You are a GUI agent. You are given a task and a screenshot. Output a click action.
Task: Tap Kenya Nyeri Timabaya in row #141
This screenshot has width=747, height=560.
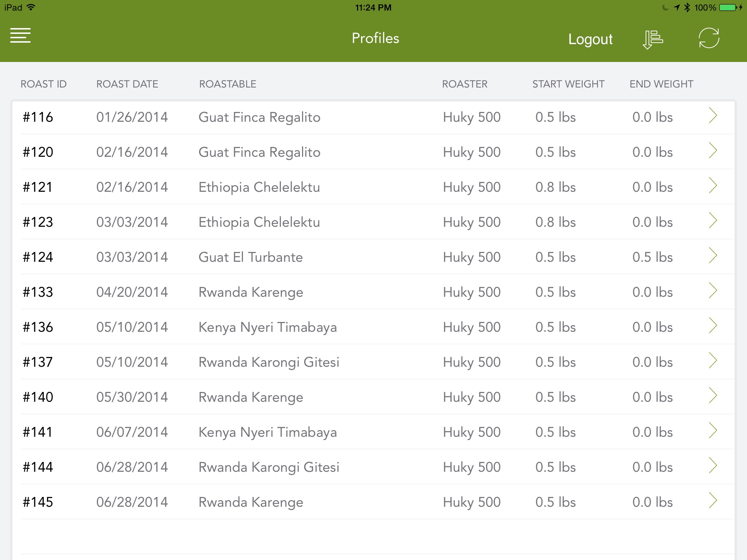(x=268, y=433)
